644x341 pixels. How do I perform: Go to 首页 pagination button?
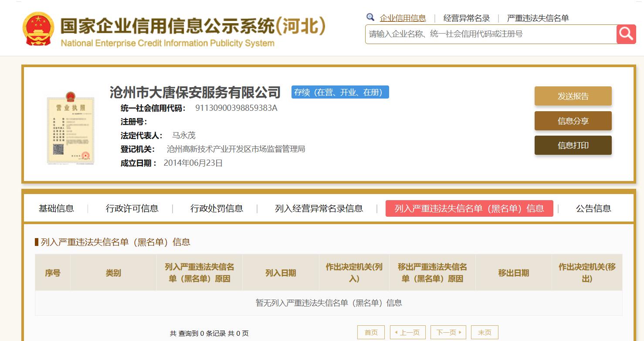(371, 332)
